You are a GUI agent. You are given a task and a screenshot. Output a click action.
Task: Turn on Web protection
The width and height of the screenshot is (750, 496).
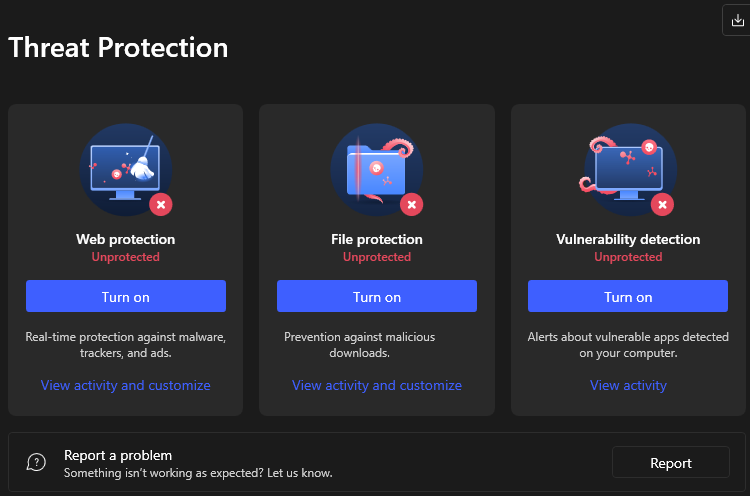(126, 296)
